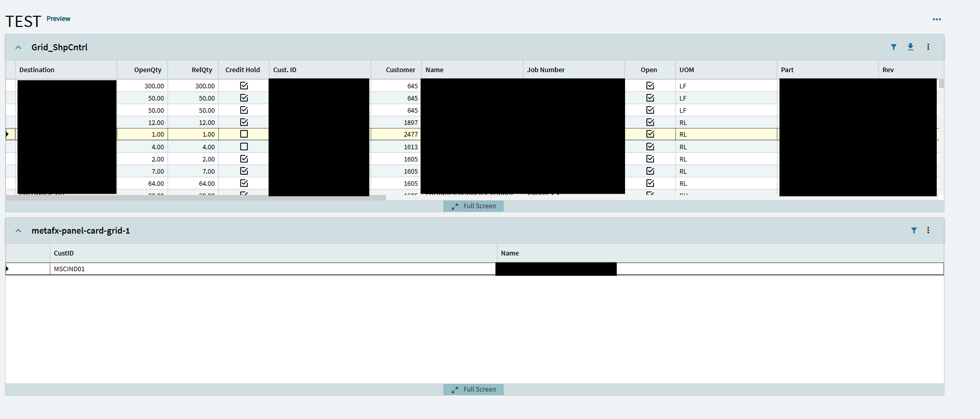Click the Open column header
The image size is (980, 419).
pyautogui.click(x=650, y=70)
